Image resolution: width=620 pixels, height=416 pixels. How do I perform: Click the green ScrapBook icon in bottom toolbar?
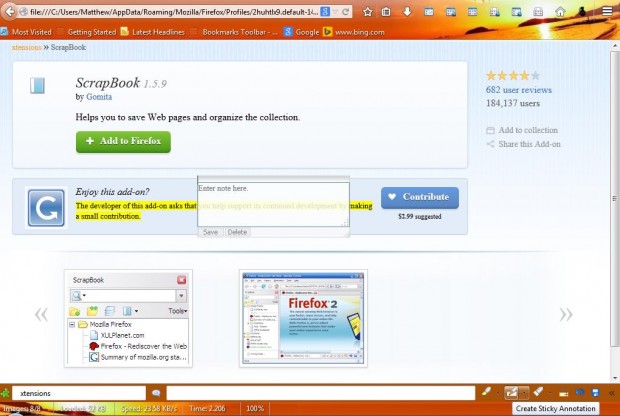click(5, 393)
